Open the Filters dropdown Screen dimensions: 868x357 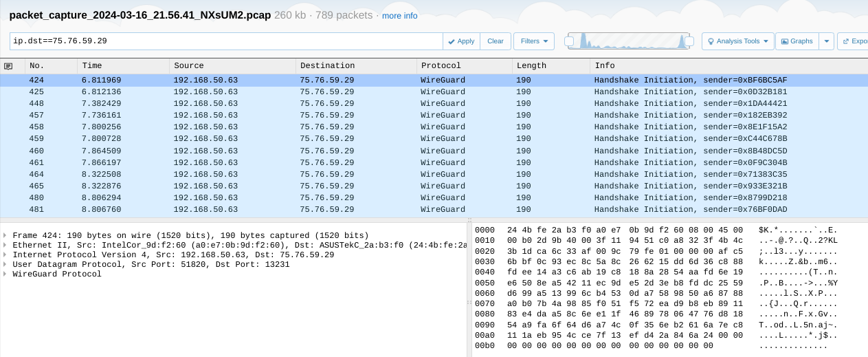point(534,41)
